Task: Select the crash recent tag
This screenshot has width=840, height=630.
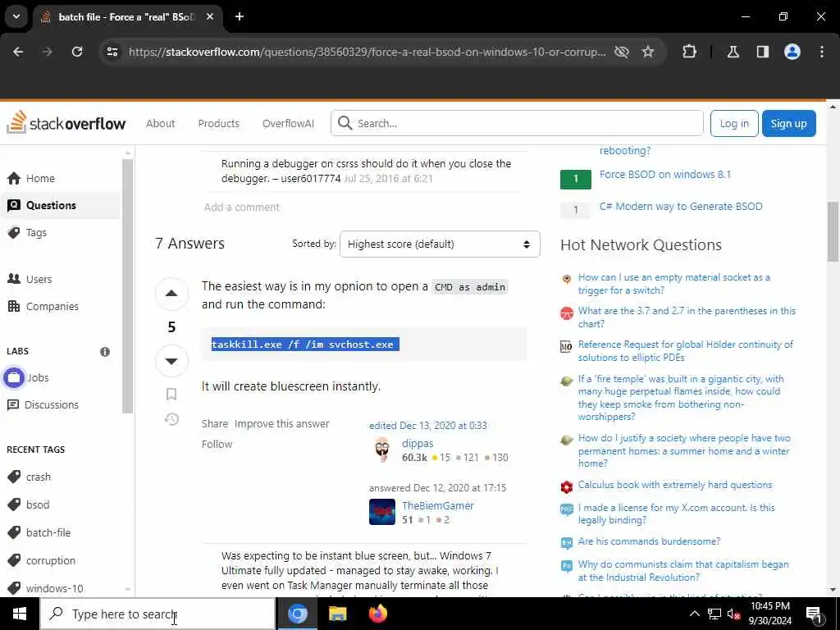Action: click(39, 477)
